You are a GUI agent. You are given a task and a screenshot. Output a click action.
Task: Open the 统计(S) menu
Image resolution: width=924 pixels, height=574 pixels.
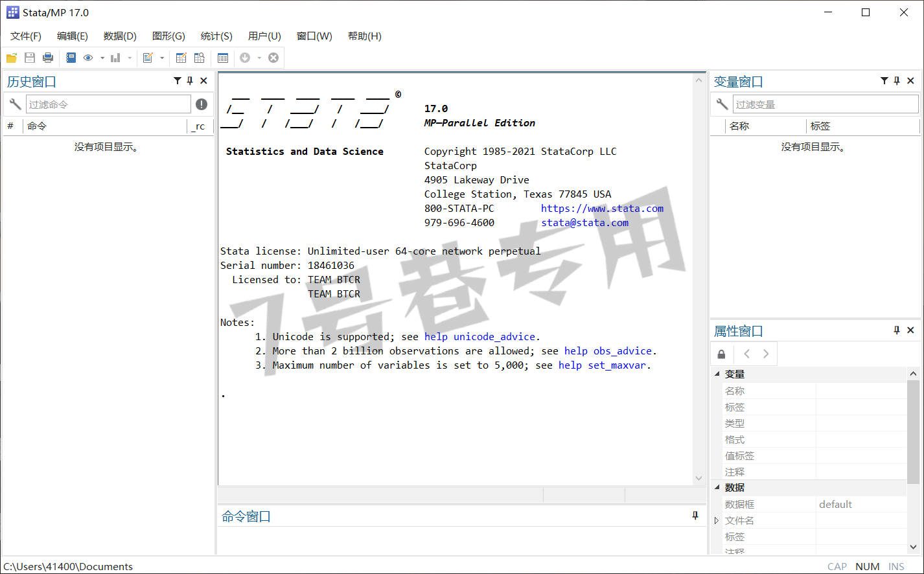coord(216,36)
